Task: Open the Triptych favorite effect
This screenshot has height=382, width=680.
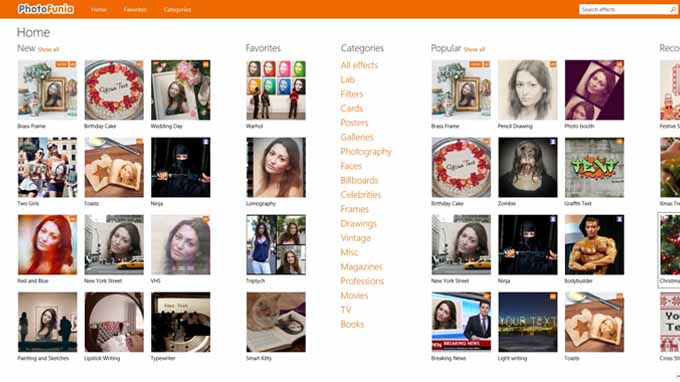Action: pyautogui.click(x=276, y=245)
